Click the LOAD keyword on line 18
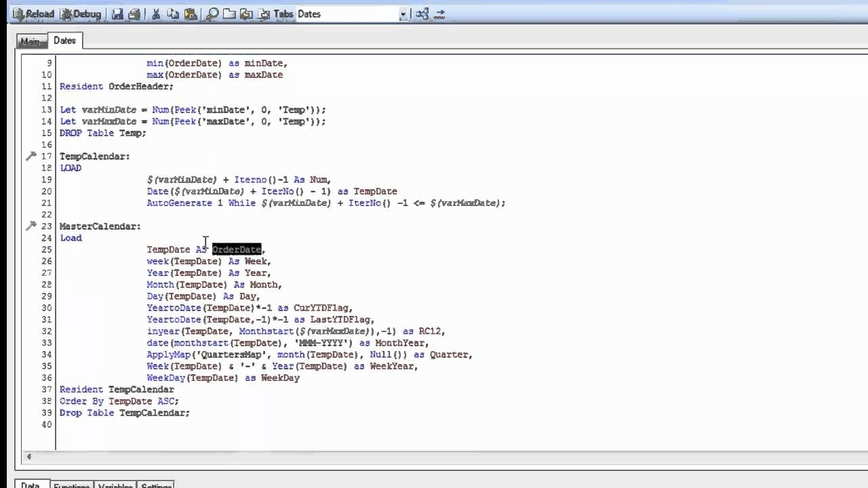Image resolution: width=868 pixels, height=488 pixels. (71, 168)
